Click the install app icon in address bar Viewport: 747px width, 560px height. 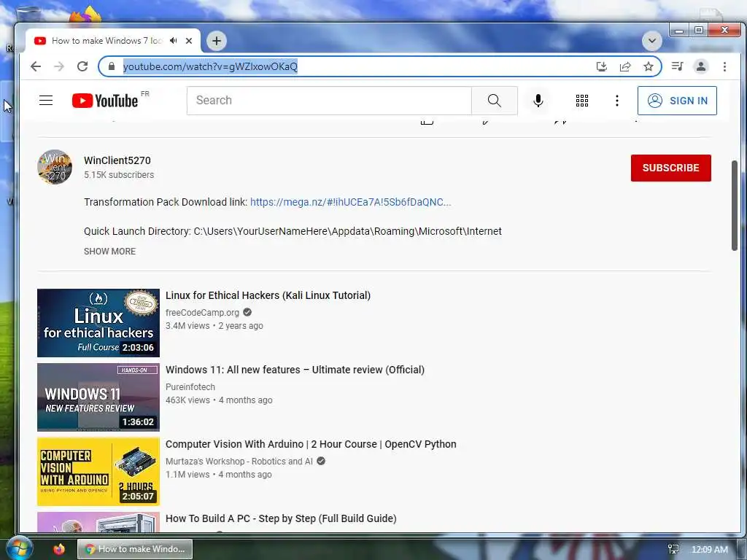(602, 66)
